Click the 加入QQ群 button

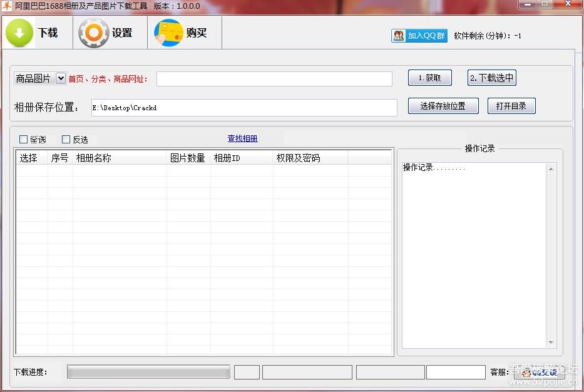[419, 36]
